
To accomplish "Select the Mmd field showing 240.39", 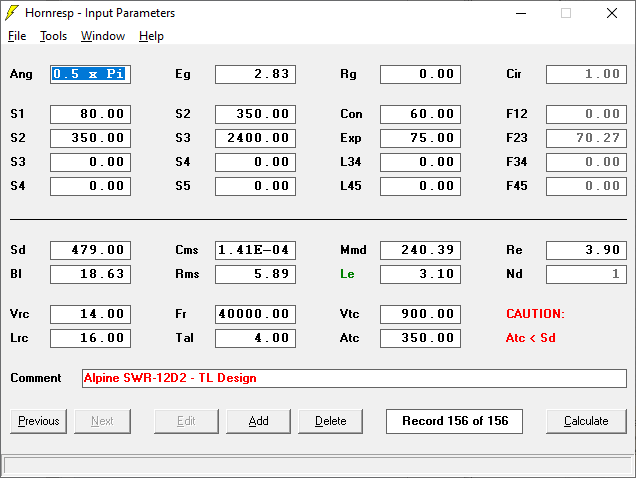I will pyautogui.click(x=421, y=250).
